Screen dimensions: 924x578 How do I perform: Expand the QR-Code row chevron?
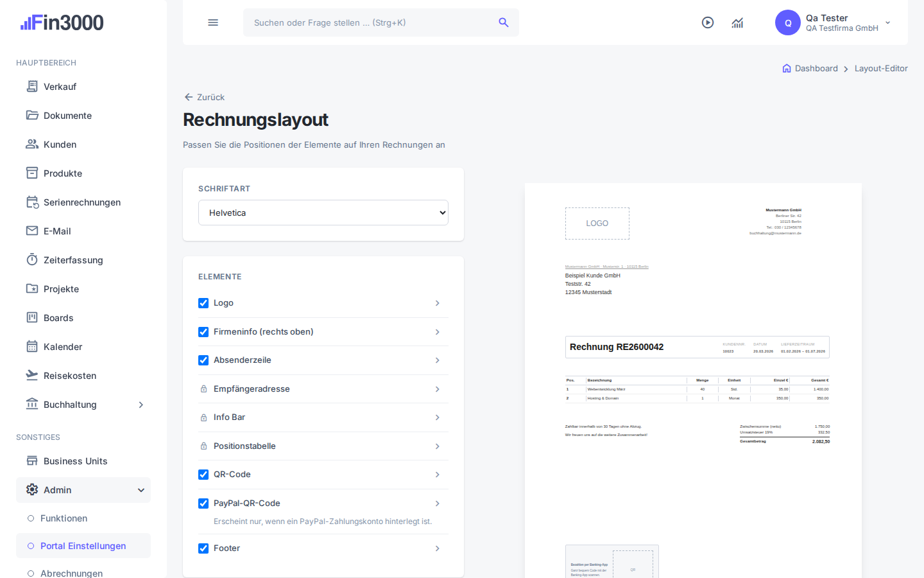pos(438,475)
